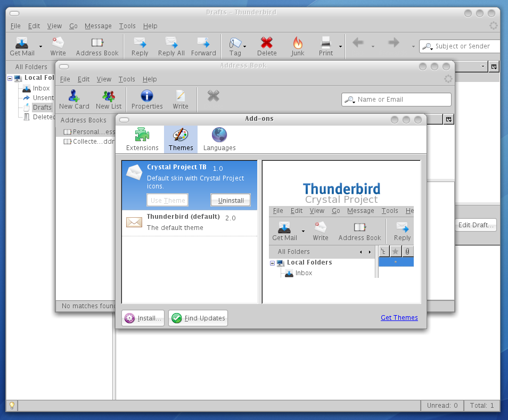
Task: Open Help menu in Address Book window
Action: 150,79
